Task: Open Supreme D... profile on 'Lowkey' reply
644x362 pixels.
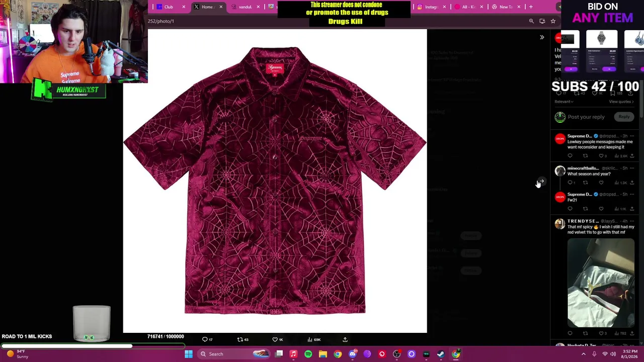Action: point(580,136)
